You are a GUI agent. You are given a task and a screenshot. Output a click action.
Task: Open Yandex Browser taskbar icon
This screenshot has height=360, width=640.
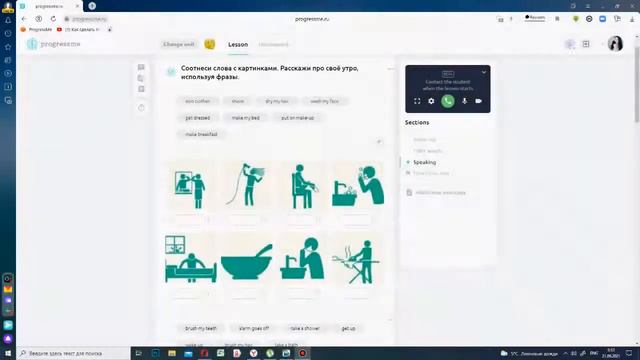(x=253, y=353)
